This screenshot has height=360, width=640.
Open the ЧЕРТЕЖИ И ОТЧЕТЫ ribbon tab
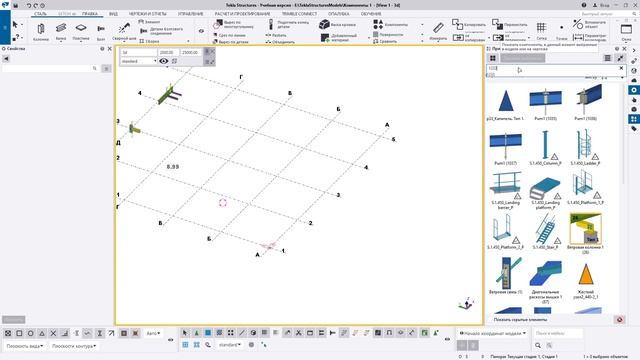(x=148, y=14)
